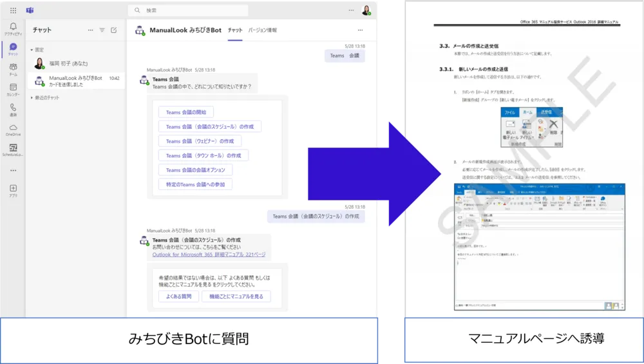Choose Teams 会議(タウン ホール)の作成 button
The height and width of the screenshot is (364, 644).
(x=204, y=156)
